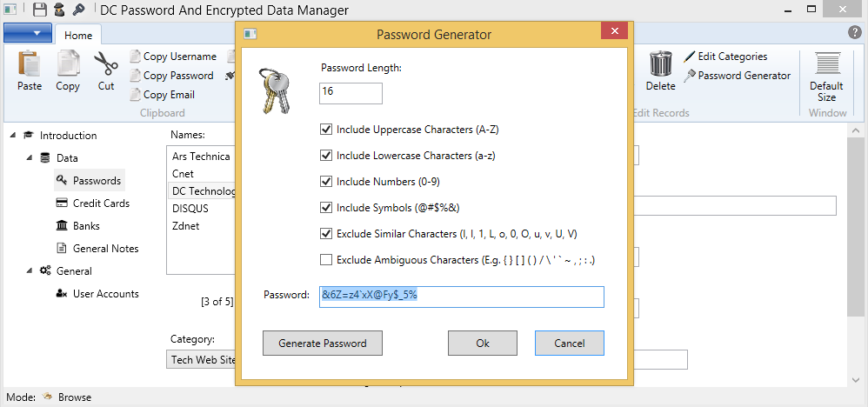Click the Password Length input field
The image size is (868, 407).
coord(351,93)
